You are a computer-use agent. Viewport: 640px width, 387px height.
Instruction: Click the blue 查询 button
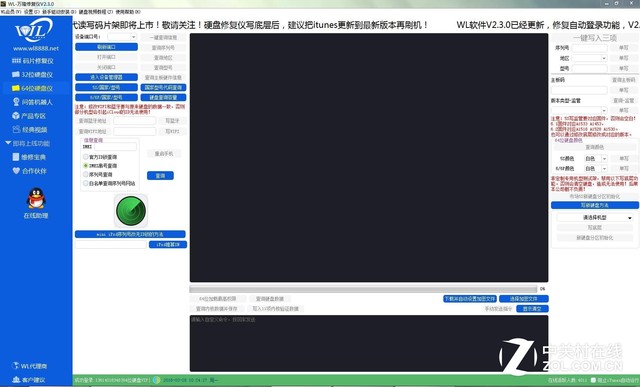pos(160,176)
